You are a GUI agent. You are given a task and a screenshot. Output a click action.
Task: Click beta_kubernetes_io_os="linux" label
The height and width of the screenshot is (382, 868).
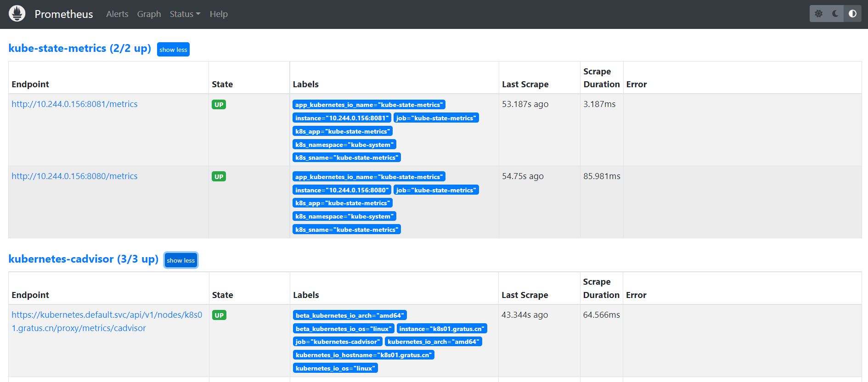click(x=344, y=329)
